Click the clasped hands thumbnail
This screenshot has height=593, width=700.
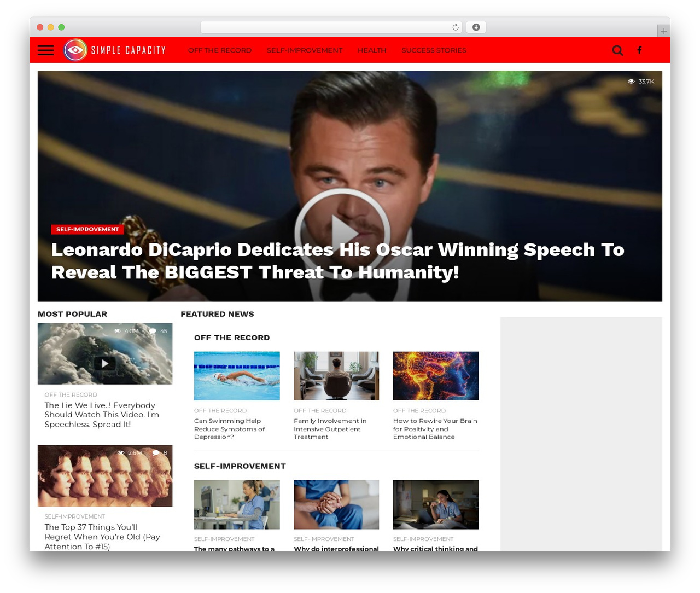click(336, 505)
